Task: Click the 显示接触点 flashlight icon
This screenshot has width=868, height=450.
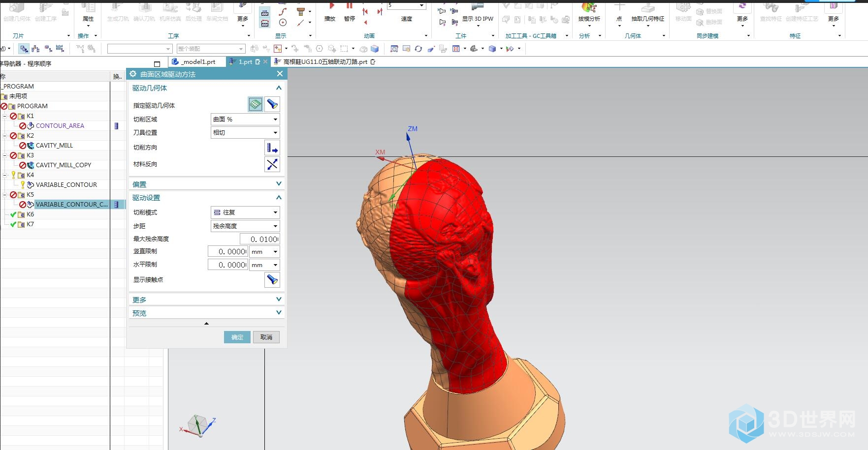Action: click(x=272, y=280)
